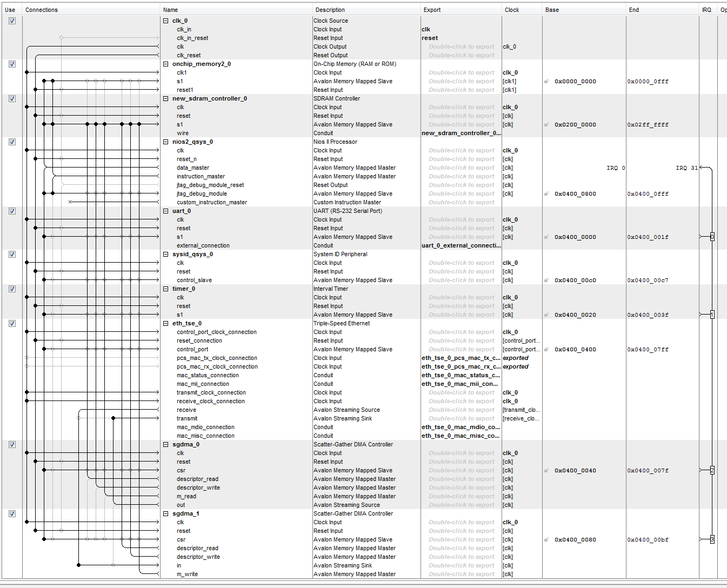This screenshot has width=727, height=588.
Task: Select IRQ number 3 box for sgdma_1
Action: pyautogui.click(x=712, y=539)
